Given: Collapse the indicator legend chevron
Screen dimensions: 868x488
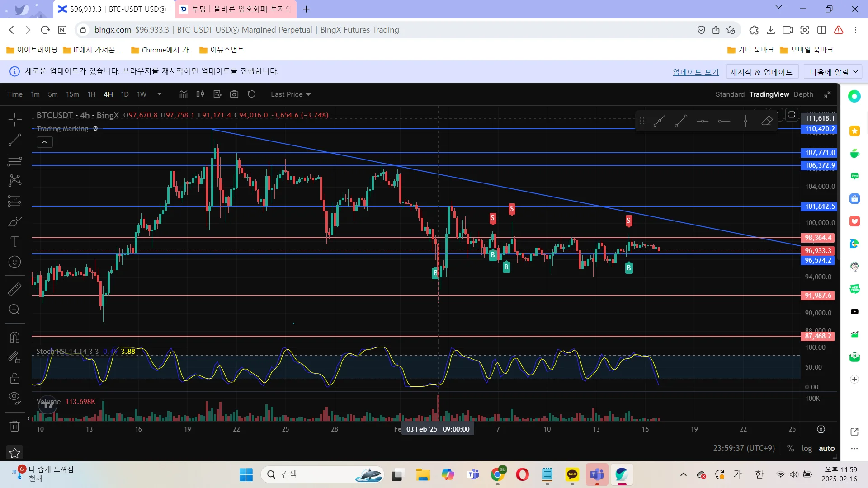Looking at the screenshot, I should 44,142.
